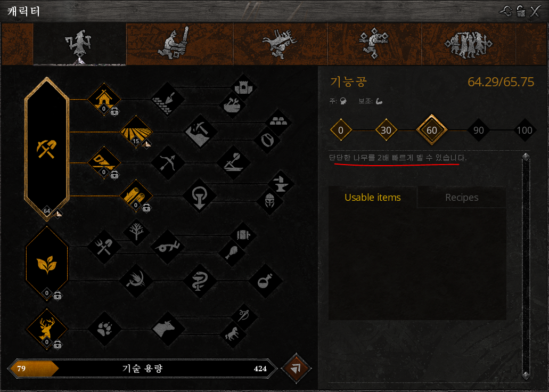Select the anvil forging skill icon
Screen dimensions: 549x392
[280, 184]
